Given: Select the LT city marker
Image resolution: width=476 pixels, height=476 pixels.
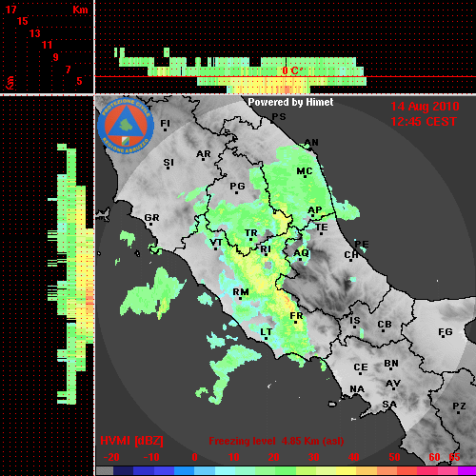Looking at the screenshot, I should [266, 338].
